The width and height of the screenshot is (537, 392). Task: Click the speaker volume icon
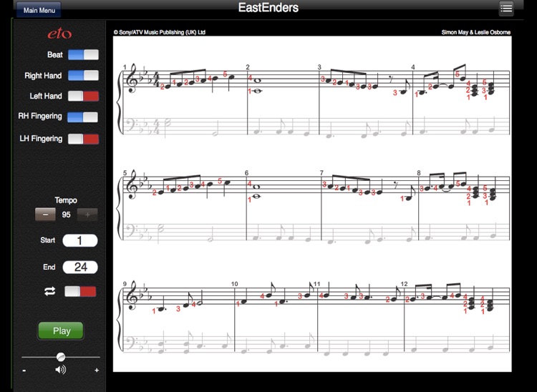coord(61,370)
